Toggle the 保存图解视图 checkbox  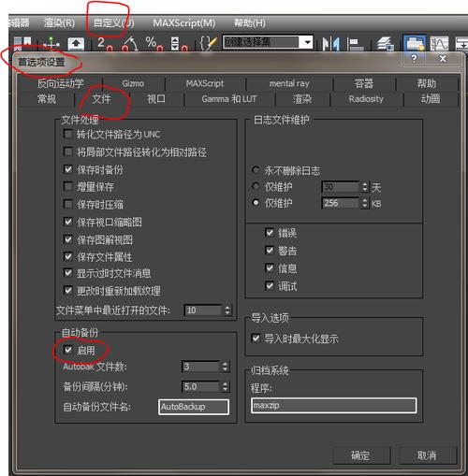67,239
